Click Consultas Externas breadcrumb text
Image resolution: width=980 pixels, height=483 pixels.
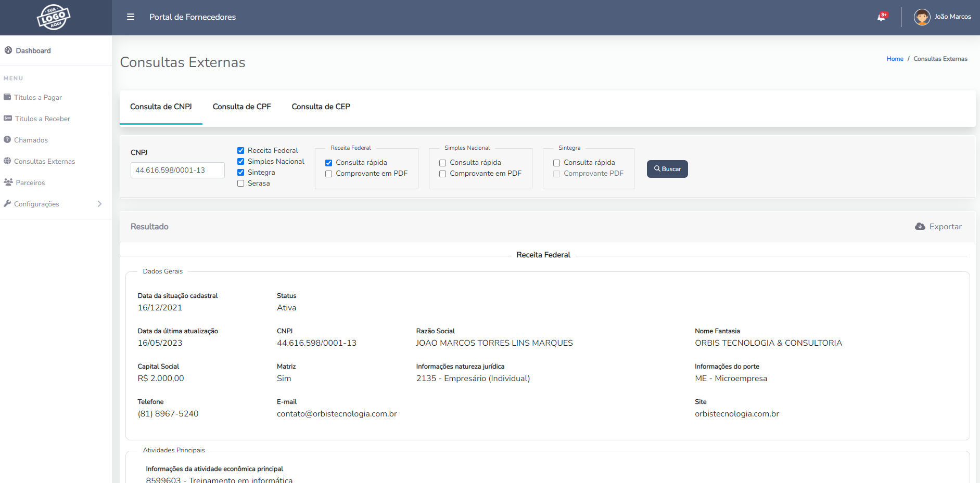coord(940,59)
